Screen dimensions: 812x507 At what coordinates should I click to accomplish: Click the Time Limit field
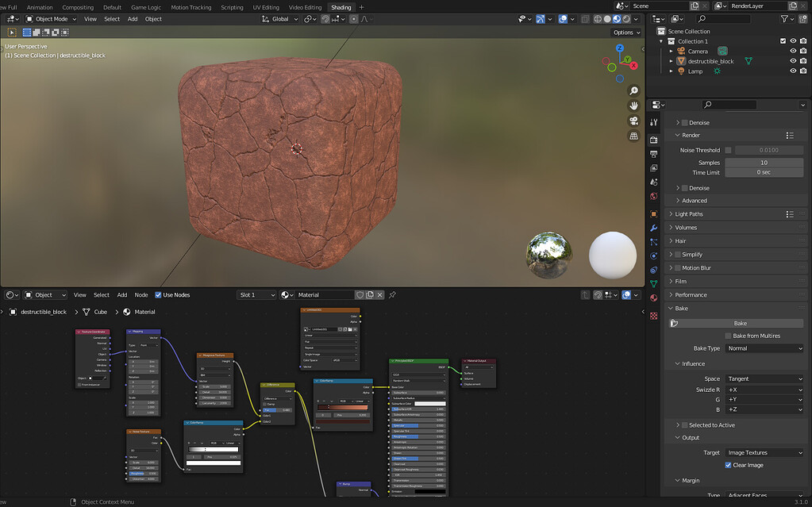[x=764, y=172]
